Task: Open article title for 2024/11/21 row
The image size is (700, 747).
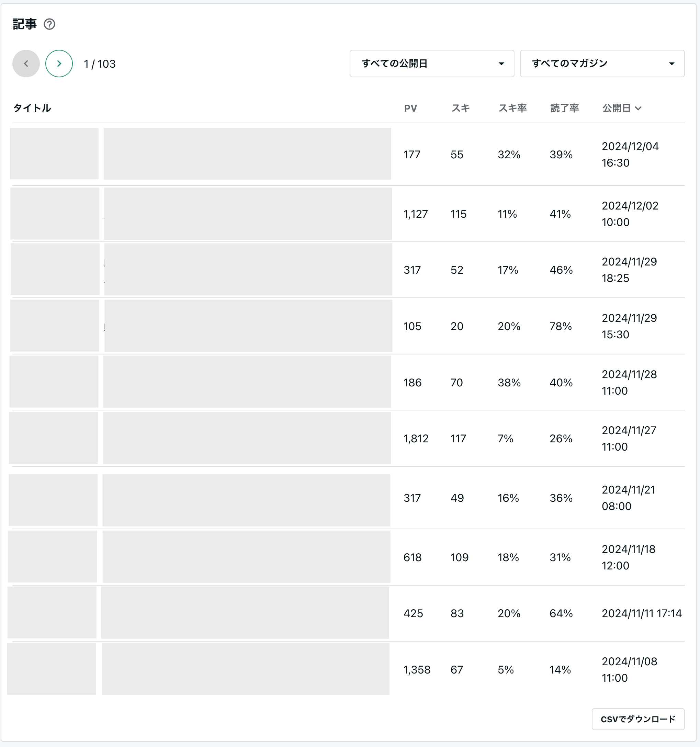Action: [246, 500]
